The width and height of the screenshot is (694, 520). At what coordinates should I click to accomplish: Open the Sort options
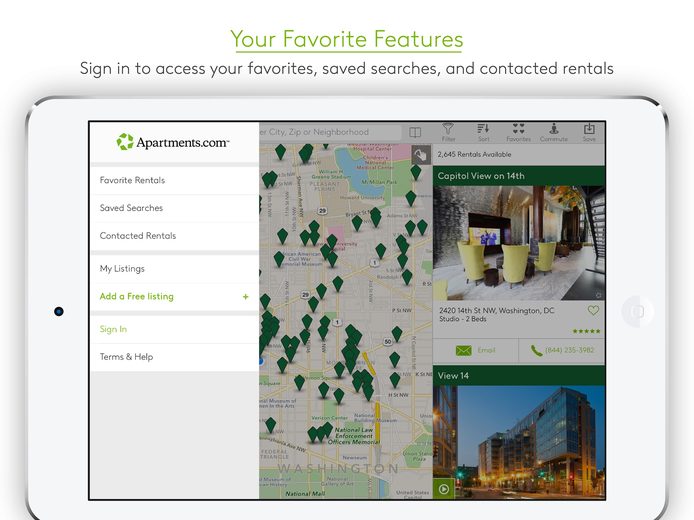[483, 132]
